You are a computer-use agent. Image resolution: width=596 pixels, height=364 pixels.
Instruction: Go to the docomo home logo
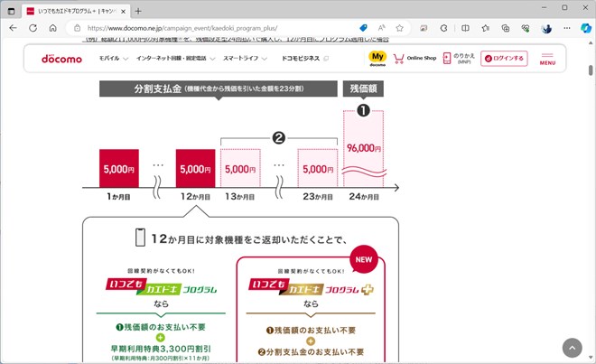61,59
